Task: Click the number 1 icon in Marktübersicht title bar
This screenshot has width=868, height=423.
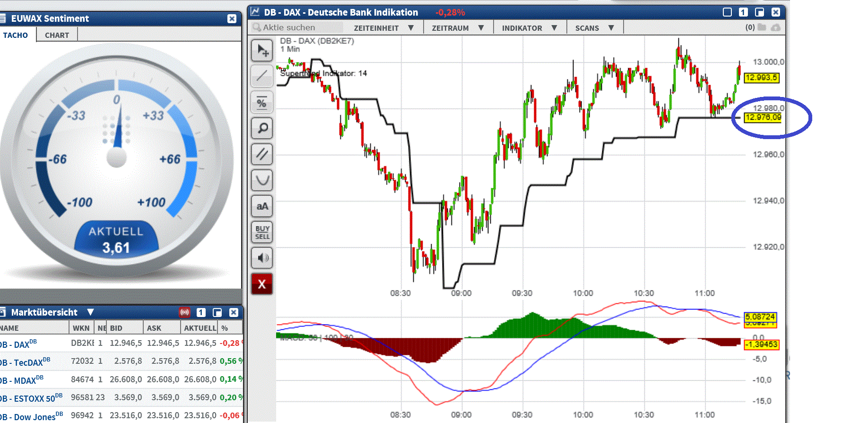Action: [x=201, y=312]
